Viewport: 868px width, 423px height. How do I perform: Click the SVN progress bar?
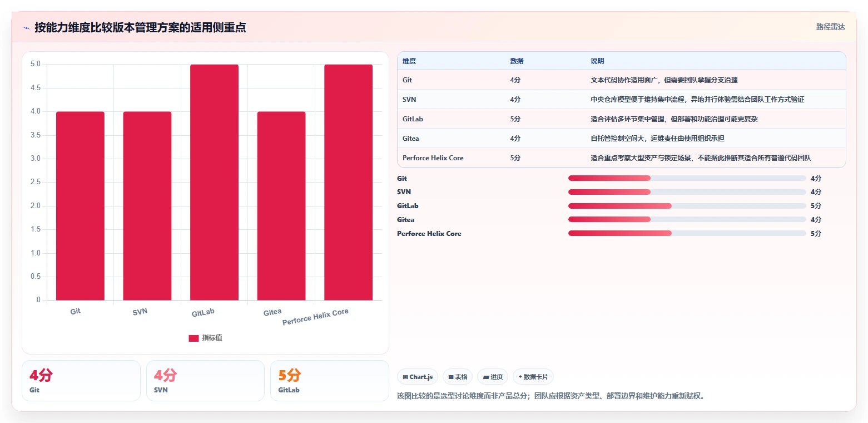[687, 192]
